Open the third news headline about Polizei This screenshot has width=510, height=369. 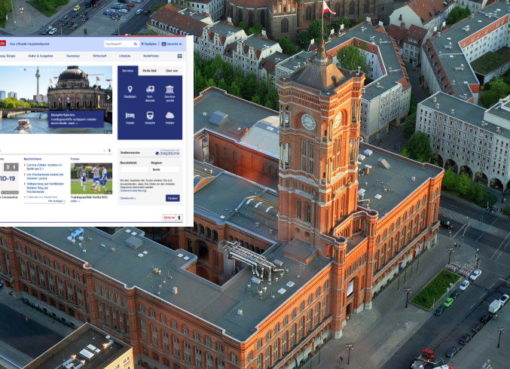(x=44, y=188)
